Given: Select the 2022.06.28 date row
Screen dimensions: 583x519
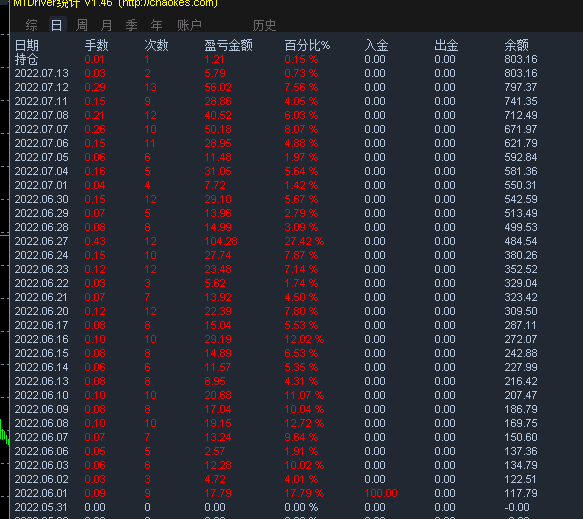Looking at the screenshot, I should point(42,227).
